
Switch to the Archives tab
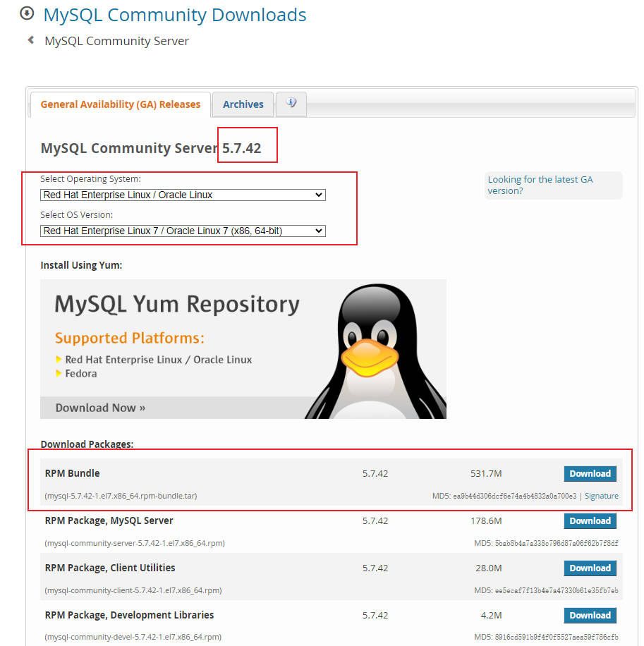(243, 104)
